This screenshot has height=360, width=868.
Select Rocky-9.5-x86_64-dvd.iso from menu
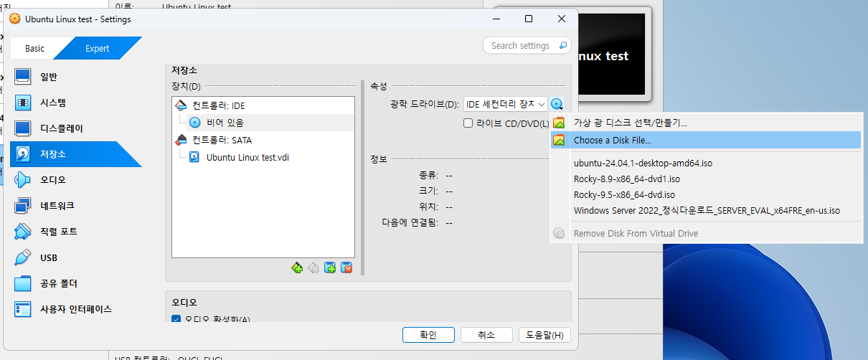tap(706, 195)
